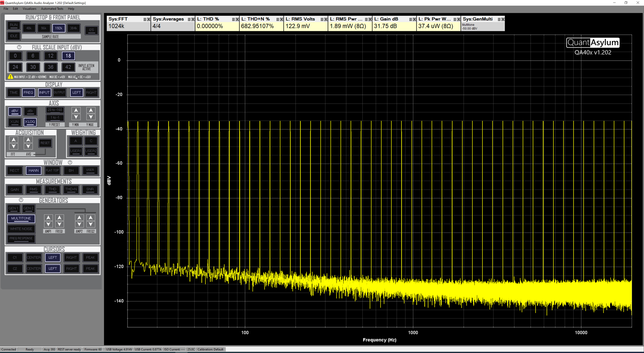This screenshot has height=353, width=644.
Task: Close the Sys:Averages tile
Action: (x=193, y=19)
